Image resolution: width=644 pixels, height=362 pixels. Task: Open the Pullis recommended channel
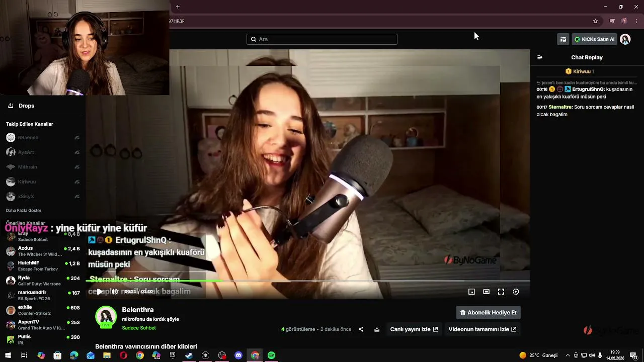point(42,339)
